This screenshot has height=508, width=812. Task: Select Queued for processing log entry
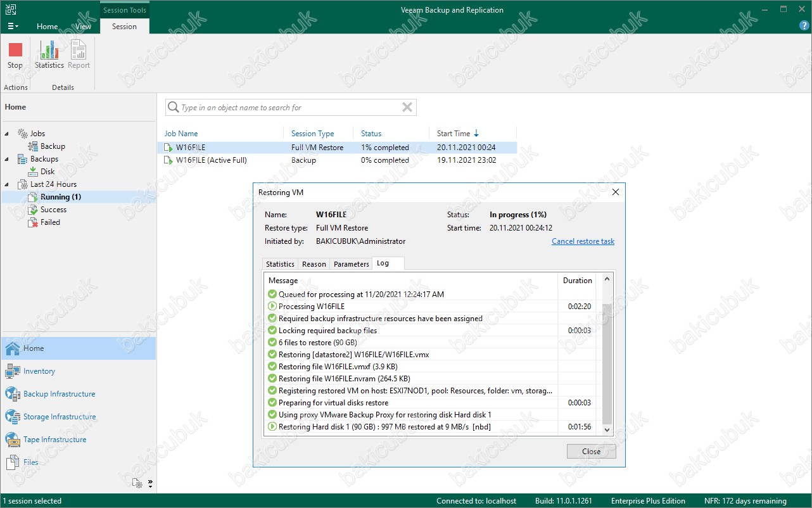pos(431,295)
